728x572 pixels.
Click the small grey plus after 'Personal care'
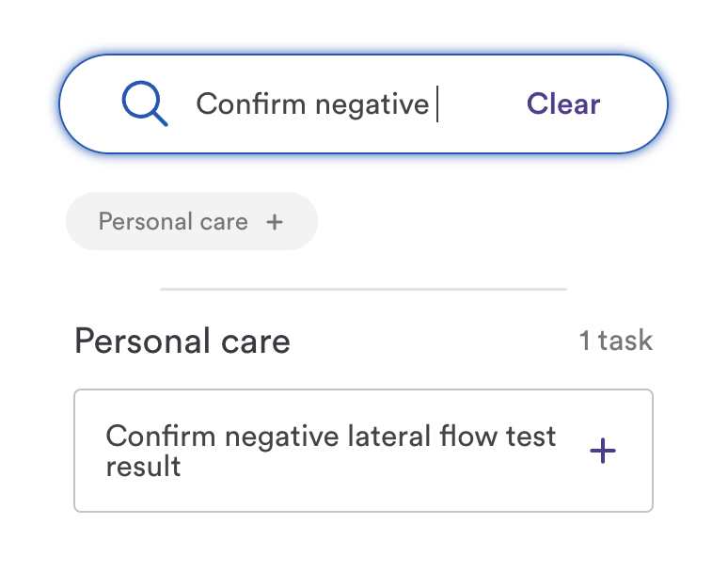[x=274, y=222]
